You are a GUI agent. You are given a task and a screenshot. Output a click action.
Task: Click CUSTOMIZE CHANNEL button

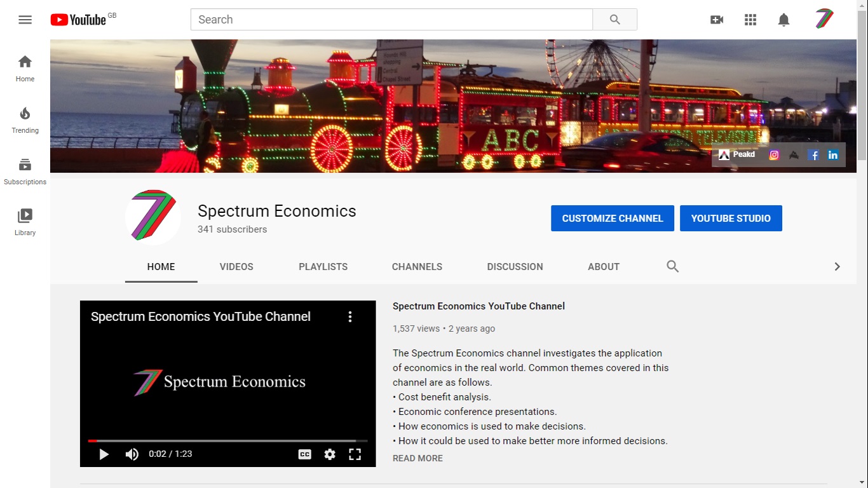(x=613, y=219)
